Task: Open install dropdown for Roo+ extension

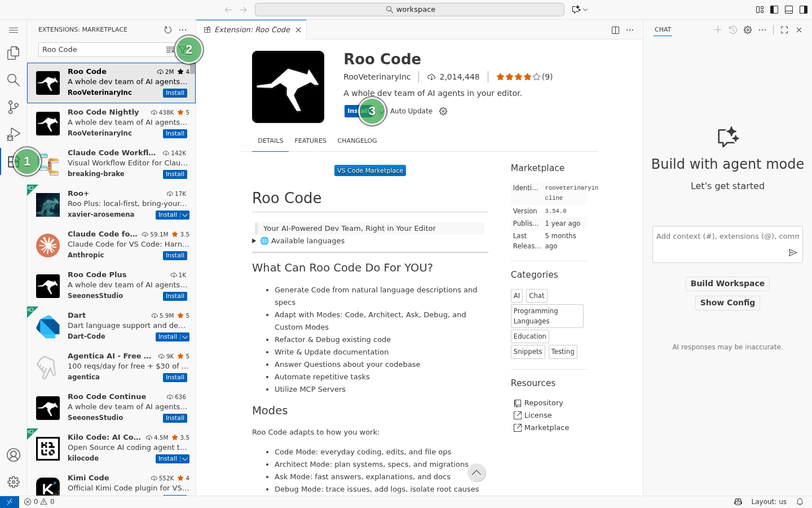Action: pos(185,215)
